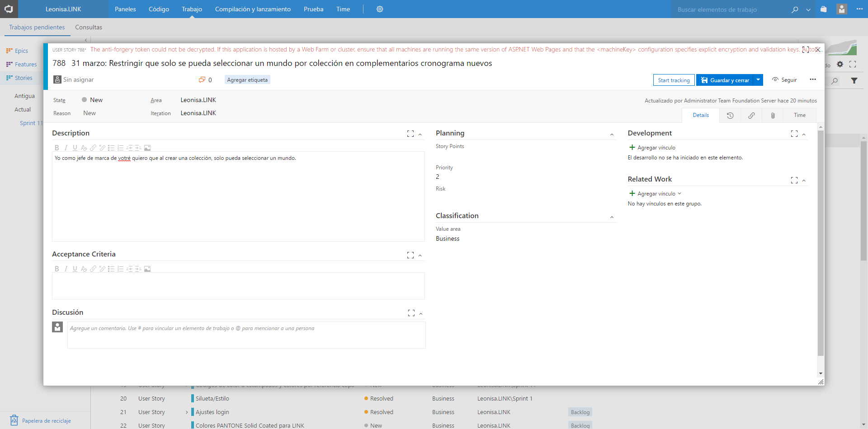868x429 pixels.
Task: Select the Time tab in the work item
Action: tap(800, 115)
